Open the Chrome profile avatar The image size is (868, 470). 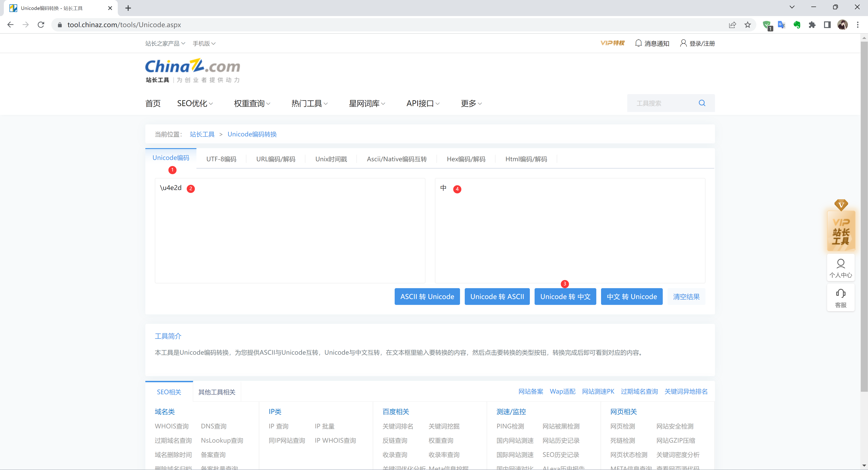pyautogui.click(x=842, y=25)
